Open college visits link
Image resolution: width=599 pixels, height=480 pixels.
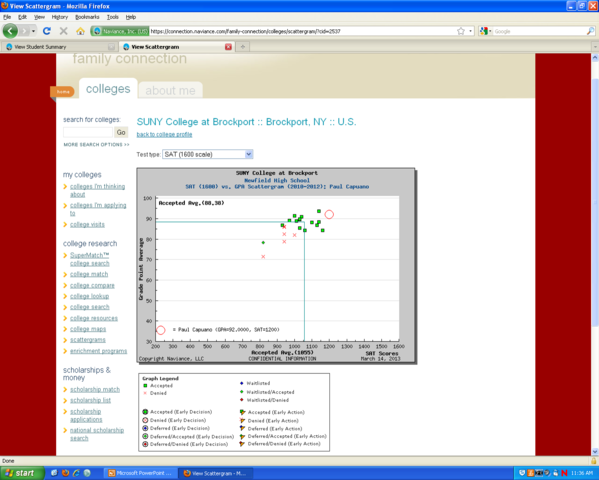click(x=87, y=224)
